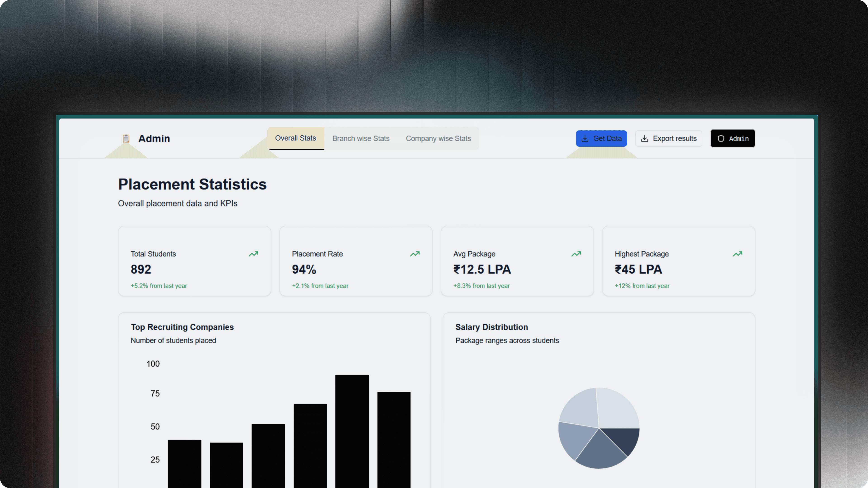This screenshot has width=868, height=488.
Task: Click 'Package ranges across students' subtitle
Action: [x=507, y=340]
